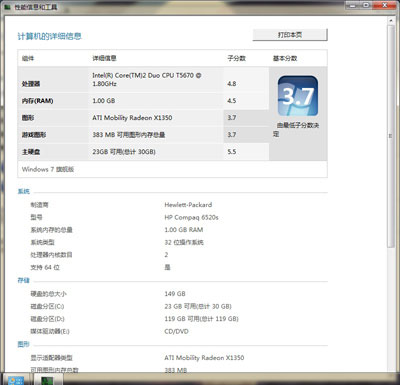Click ATI Mobility Radeon X1350 beside 显示适配器类型
The height and width of the screenshot is (385, 400).
(x=204, y=358)
